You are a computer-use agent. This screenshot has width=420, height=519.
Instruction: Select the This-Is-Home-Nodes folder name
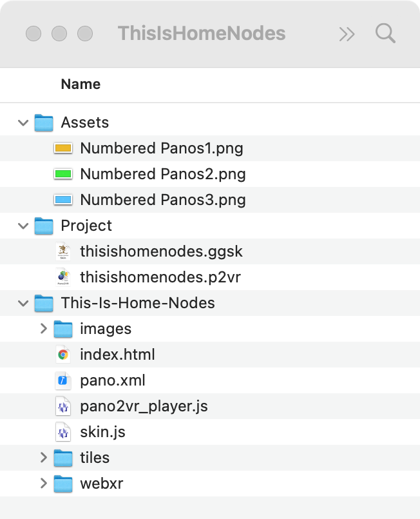pyautogui.click(x=138, y=303)
